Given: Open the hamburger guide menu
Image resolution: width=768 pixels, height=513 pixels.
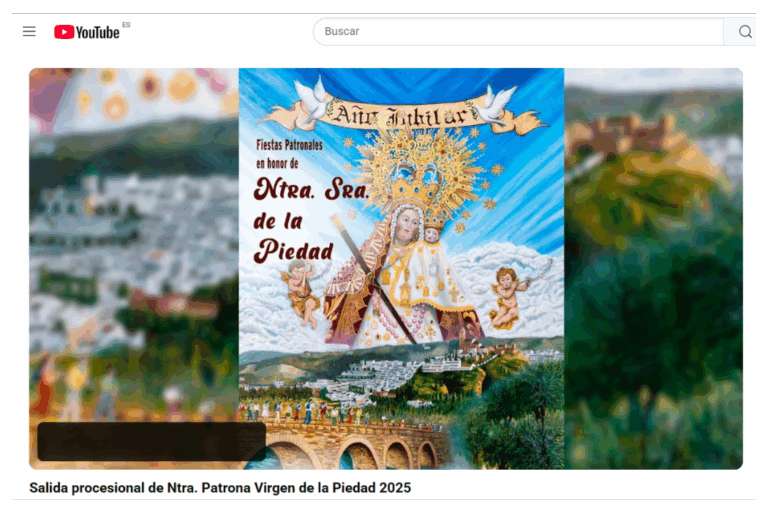Looking at the screenshot, I should [29, 32].
